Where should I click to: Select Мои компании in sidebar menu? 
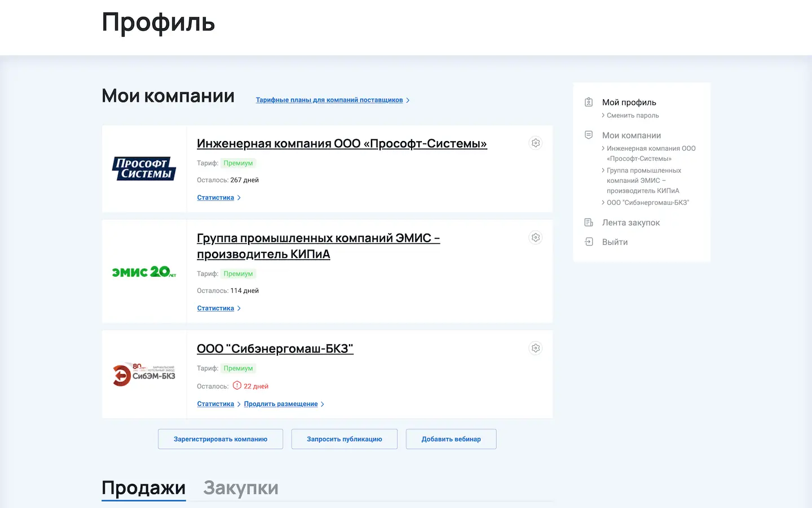pyautogui.click(x=632, y=135)
